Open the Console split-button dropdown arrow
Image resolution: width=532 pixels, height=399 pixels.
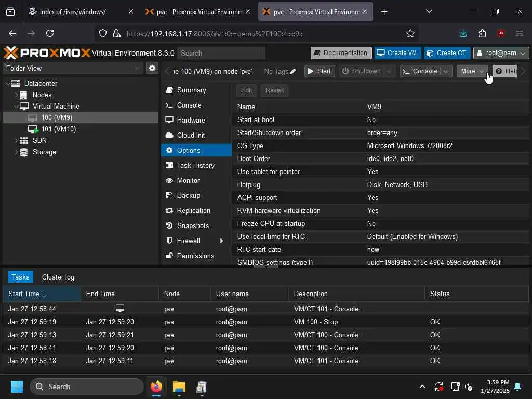point(446,71)
